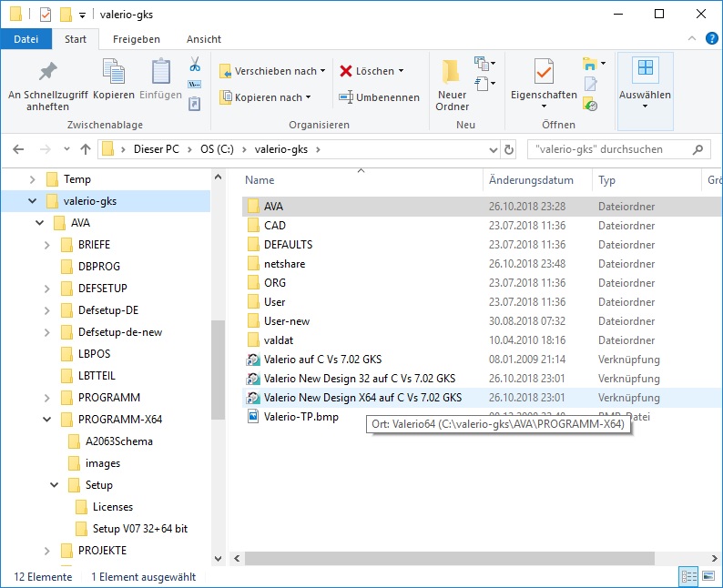
Task: Sort by the Änderungsdatum column header
Action: click(x=531, y=180)
